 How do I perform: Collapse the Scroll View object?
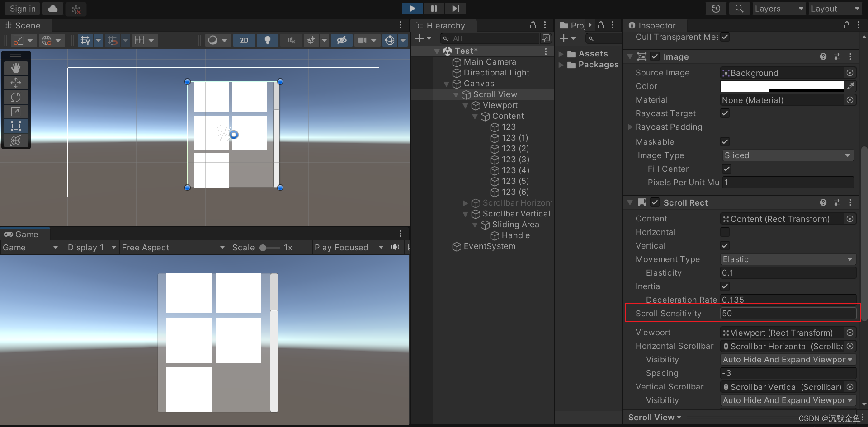click(456, 95)
